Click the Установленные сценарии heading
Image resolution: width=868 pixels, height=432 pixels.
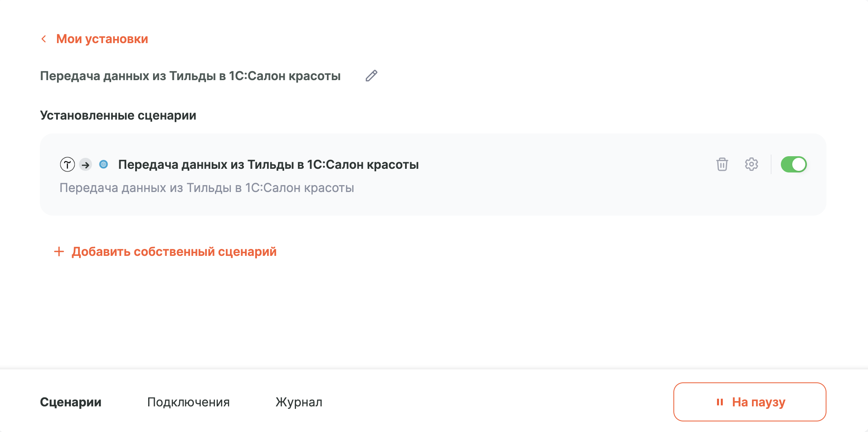click(118, 115)
